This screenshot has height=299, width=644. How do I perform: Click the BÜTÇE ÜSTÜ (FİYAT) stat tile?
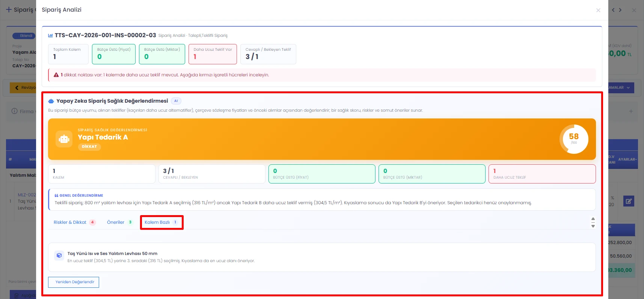322,174
